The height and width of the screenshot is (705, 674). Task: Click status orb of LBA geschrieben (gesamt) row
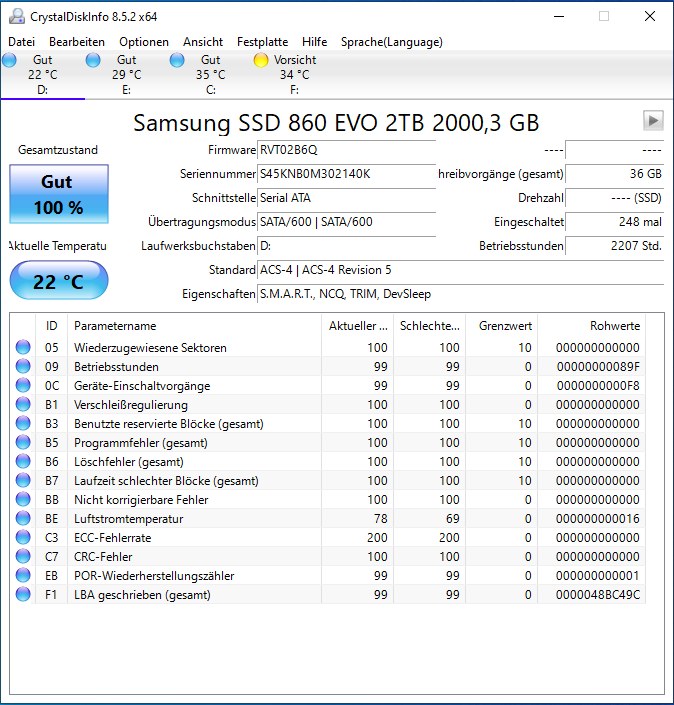pyautogui.click(x=23, y=594)
